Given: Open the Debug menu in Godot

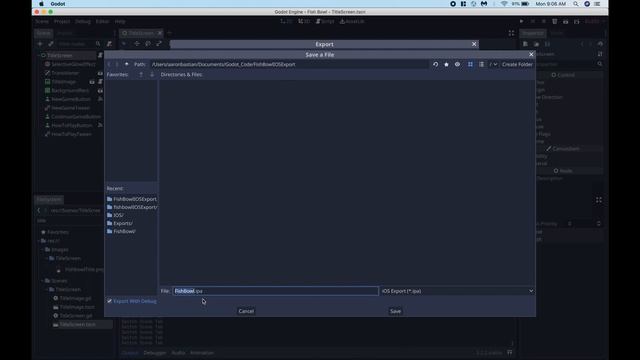Looking at the screenshot, I should click(x=82, y=21).
